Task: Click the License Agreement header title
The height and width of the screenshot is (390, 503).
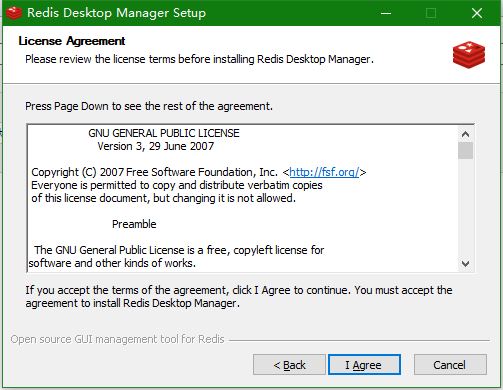Action: (x=72, y=41)
